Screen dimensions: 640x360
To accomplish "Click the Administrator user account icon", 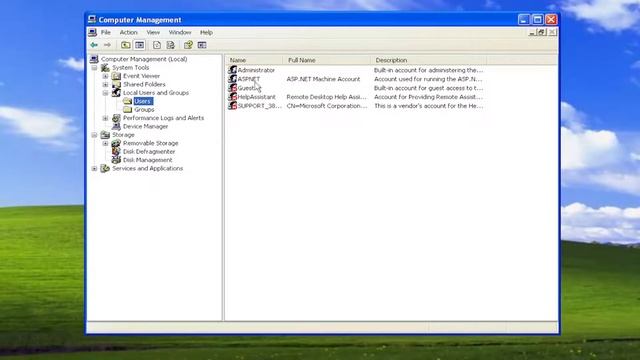I will [x=233, y=70].
